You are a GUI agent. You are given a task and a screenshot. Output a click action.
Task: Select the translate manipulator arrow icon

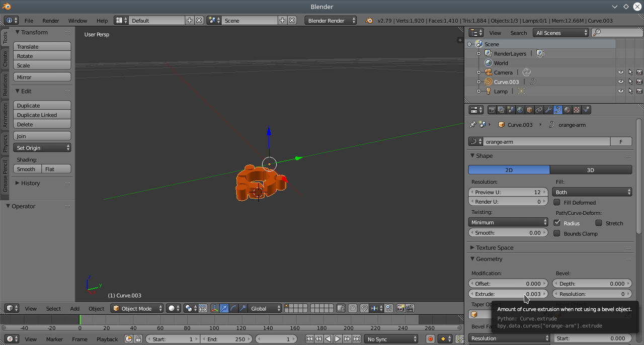coord(224,308)
